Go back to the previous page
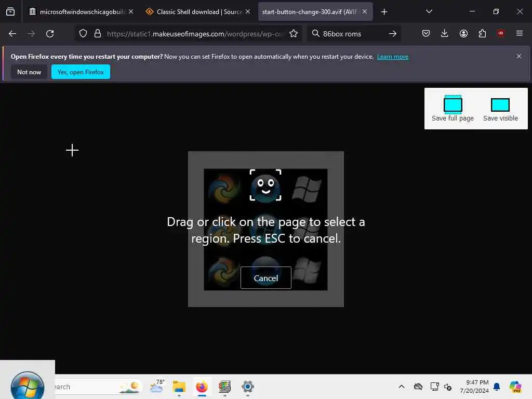The height and width of the screenshot is (399, 532). [12, 34]
